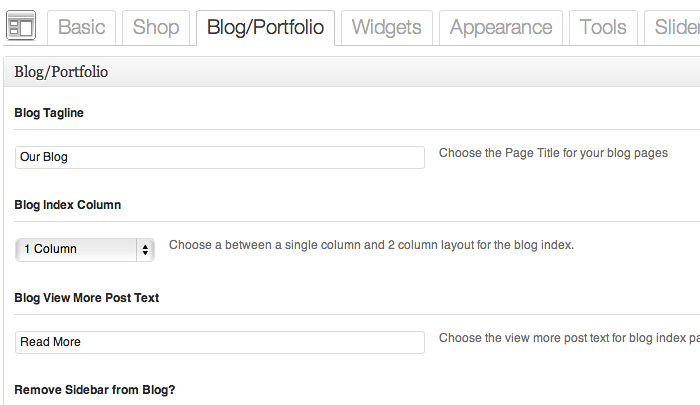The width and height of the screenshot is (700, 405).
Task: Focus the Blog Tagline field containing Our Blog
Action: pos(220,157)
